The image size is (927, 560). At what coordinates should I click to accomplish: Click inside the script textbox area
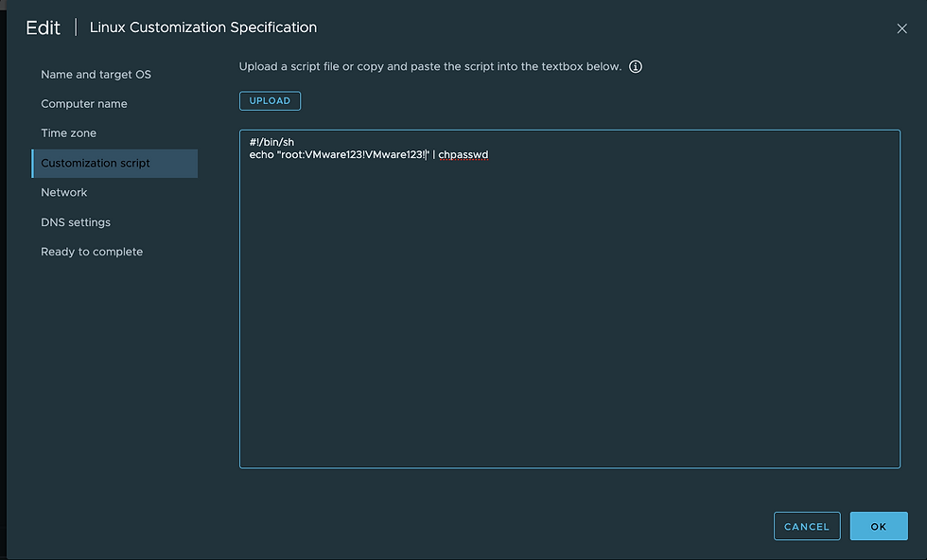pyautogui.click(x=569, y=299)
